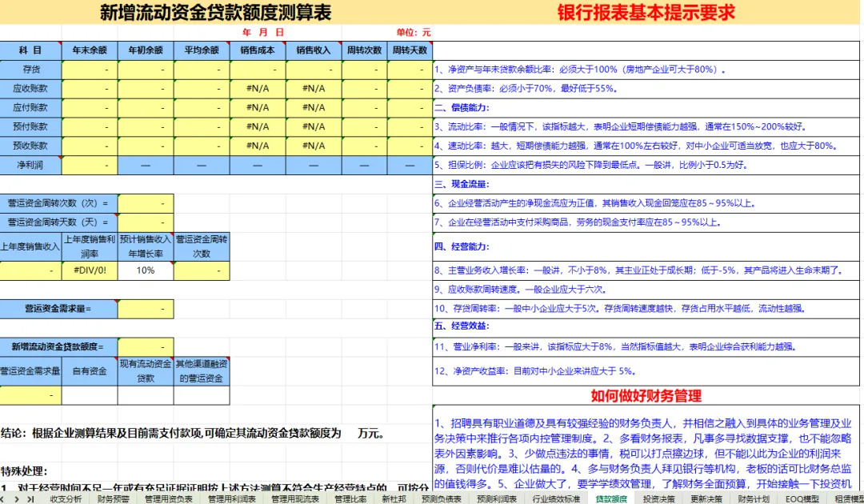Image resolution: width=864 pixels, height=504 pixels.
Task: Select the 二、偿债能力 section heading
Action: pos(462,107)
